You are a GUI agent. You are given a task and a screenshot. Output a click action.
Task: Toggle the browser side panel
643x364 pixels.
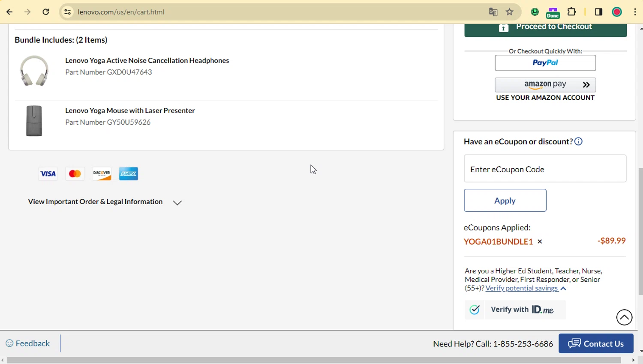click(x=599, y=12)
